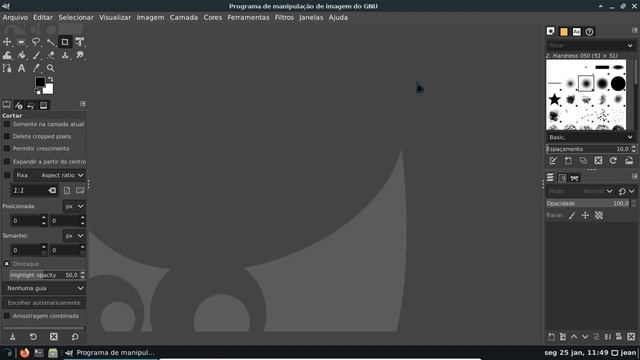Open the Tamanho unit px dropdown

(x=74, y=236)
